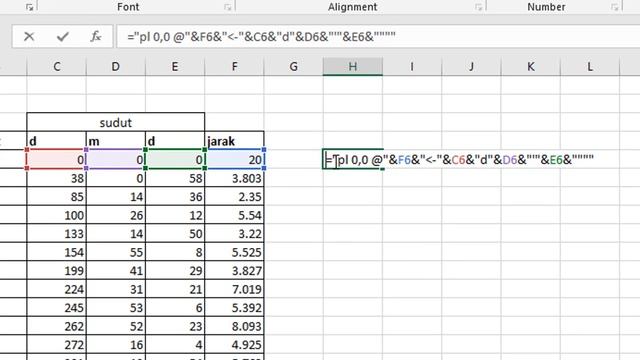
Task: Confirm the formula with the checkmark icon
Action: coord(62,37)
